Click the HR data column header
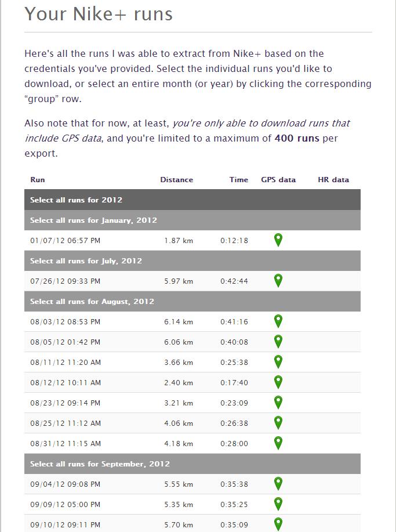396x532 pixels. [333, 180]
